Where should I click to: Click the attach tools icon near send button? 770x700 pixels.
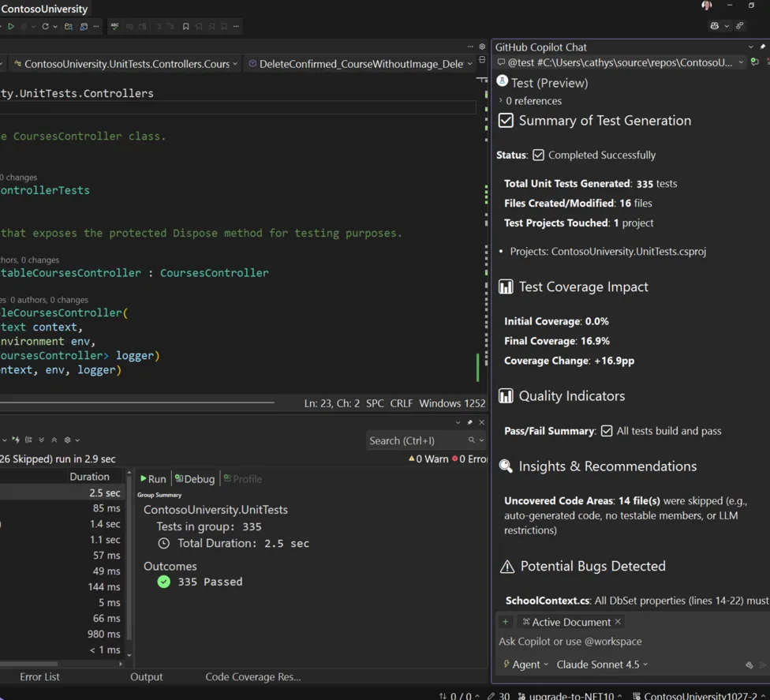pyautogui.click(x=749, y=664)
